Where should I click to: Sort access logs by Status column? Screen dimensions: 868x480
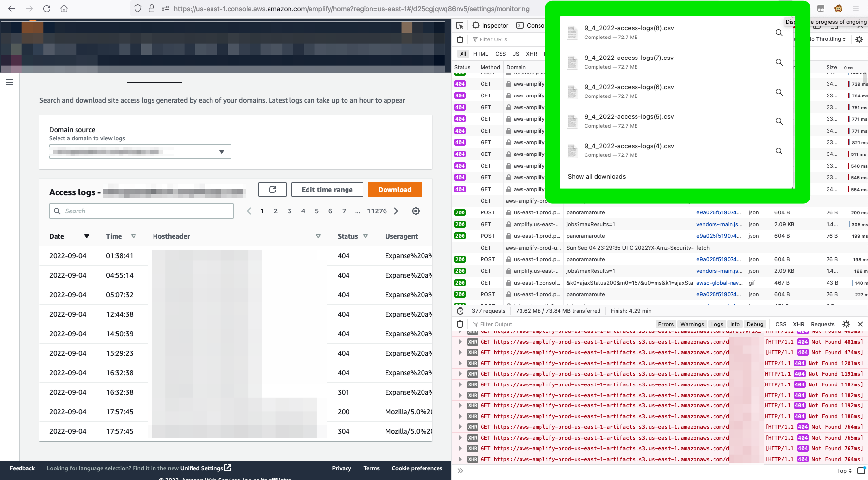coord(365,236)
